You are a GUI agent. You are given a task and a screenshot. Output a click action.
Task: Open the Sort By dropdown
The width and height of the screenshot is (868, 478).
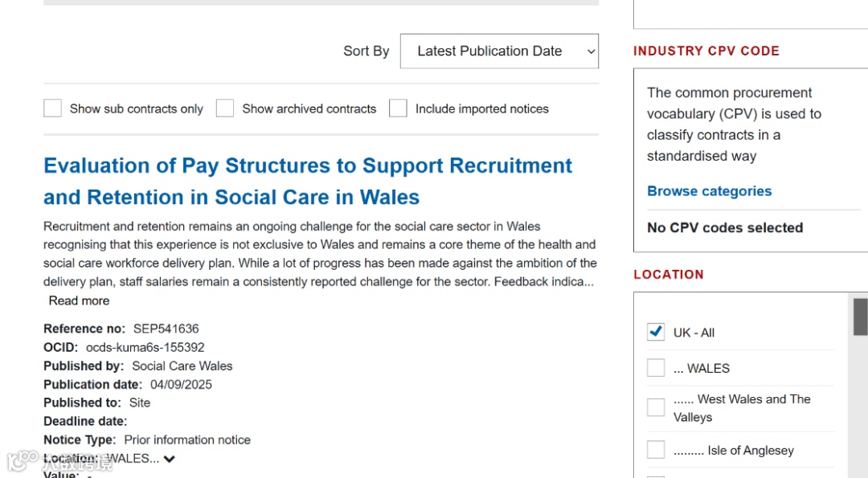click(498, 51)
